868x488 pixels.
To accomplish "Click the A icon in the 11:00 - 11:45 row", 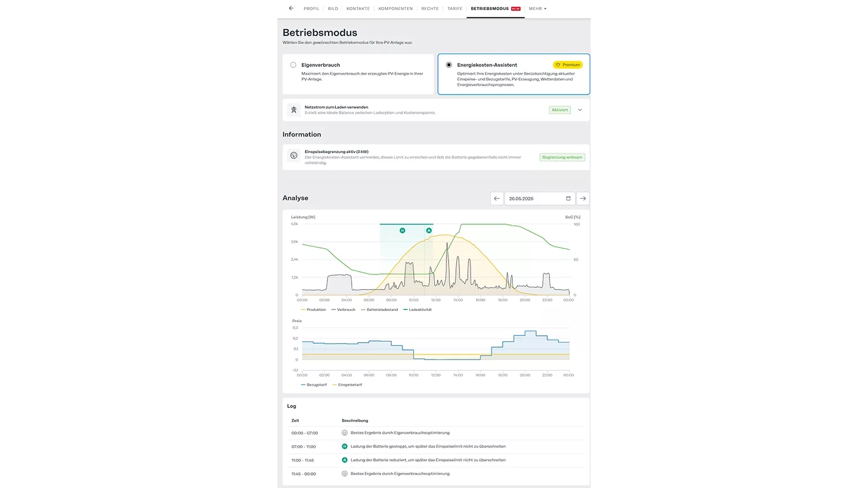I will [x=344, y=460].
